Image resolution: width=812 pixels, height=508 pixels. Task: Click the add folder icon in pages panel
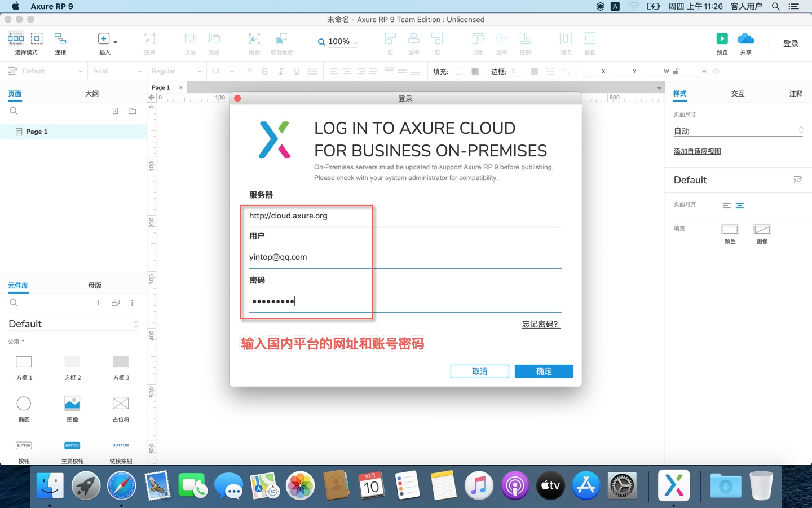pos(133,111)
